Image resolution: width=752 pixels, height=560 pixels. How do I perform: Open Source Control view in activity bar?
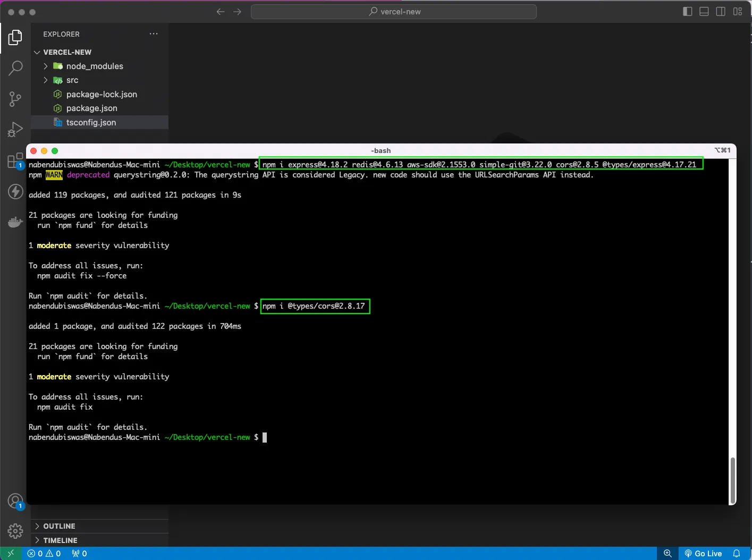[15, 99]
